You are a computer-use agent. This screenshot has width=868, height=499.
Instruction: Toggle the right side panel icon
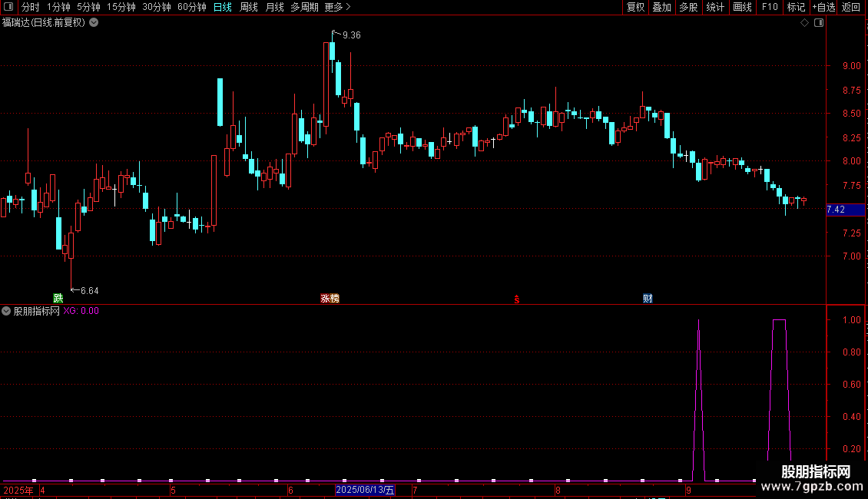pyautogui.click(x=819, y=23)
